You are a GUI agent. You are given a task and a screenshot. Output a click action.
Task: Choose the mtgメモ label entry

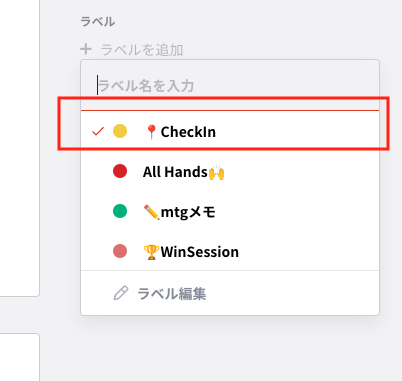pyautogui.click(x=230, y=211)
